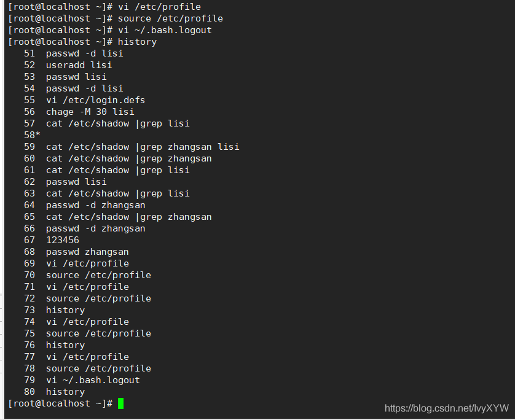
Task: Click the bottom root@localhost prompt text
Action: [60, 403]
